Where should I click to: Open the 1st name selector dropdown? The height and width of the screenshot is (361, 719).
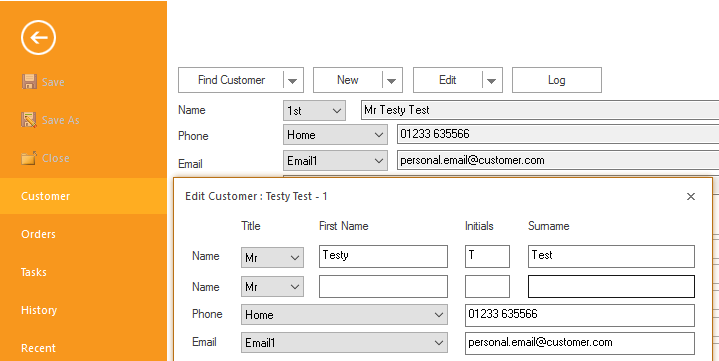314,111
